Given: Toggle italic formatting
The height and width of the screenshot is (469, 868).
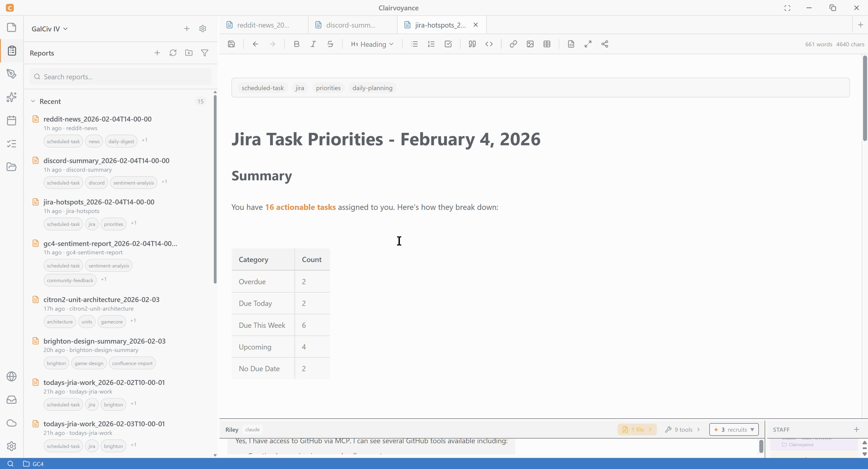Looking at the screenshot, I should tap(313, 44).
